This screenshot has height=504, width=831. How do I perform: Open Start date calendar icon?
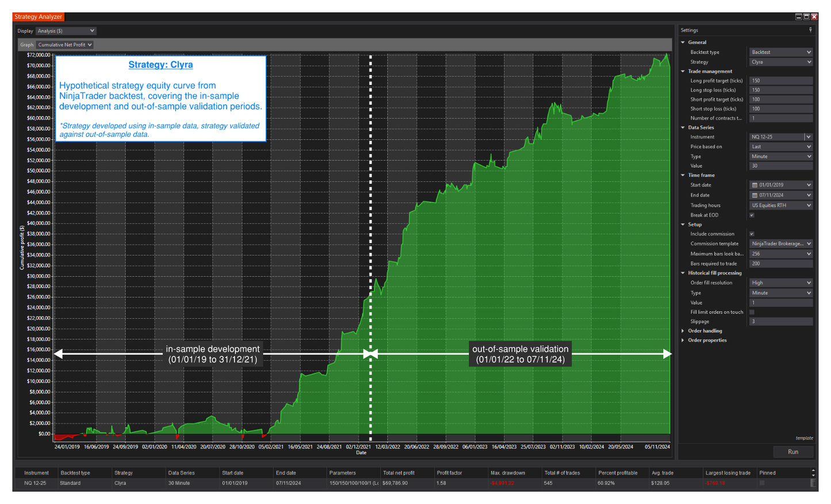(755, 185)
